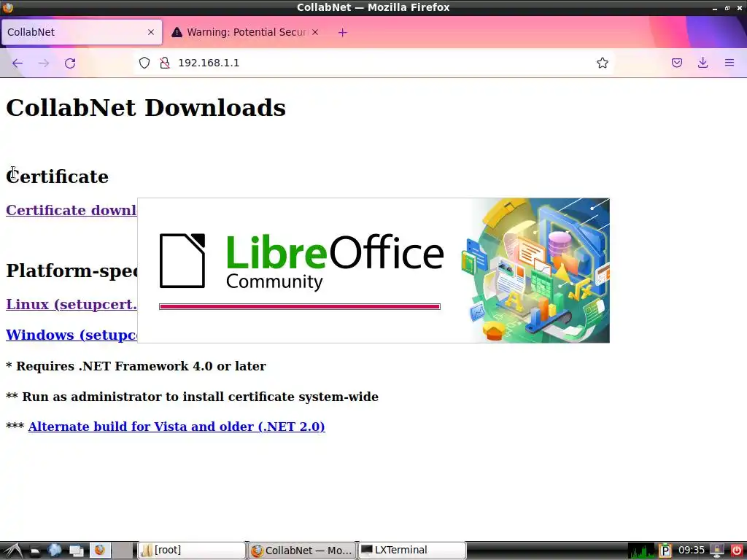
Task: Switch to the [root] window in taskbar
Action: (192, 551)
